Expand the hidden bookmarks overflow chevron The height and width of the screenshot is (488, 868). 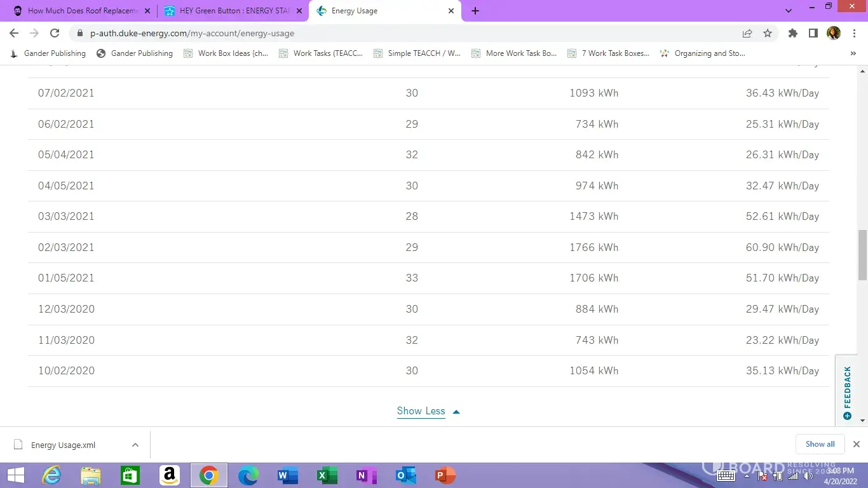(853, 53)
